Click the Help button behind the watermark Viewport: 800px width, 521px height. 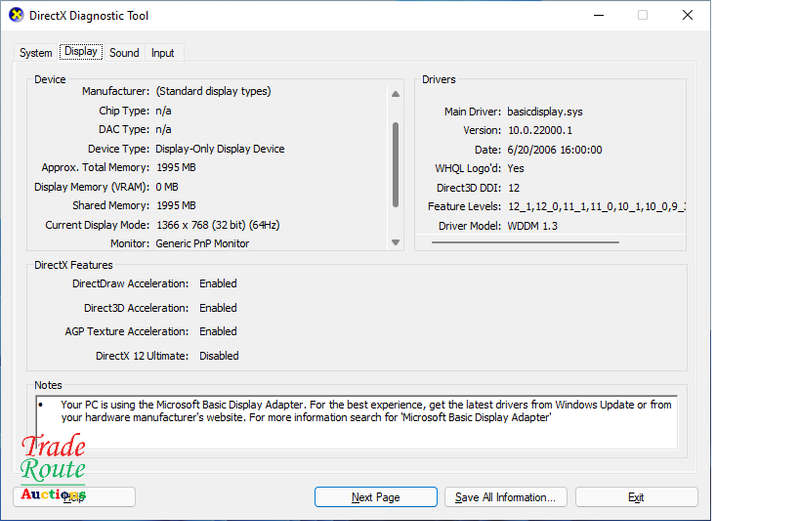point(74,497)
